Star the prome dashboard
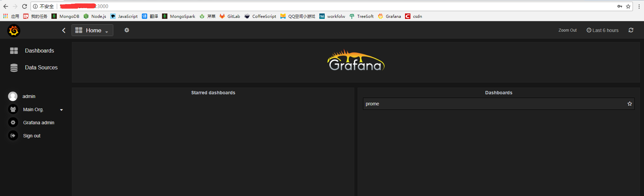 [x=630, y=104]
